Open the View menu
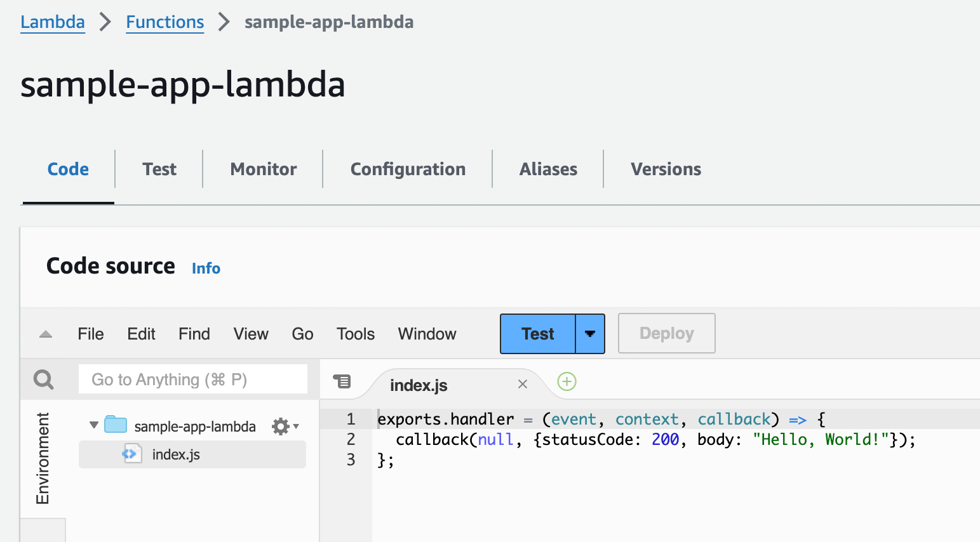980x542 pixels. click(x=251, y=334)
